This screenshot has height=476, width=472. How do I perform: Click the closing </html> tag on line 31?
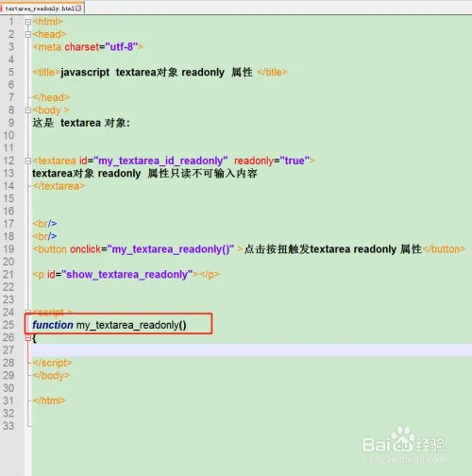49,400
